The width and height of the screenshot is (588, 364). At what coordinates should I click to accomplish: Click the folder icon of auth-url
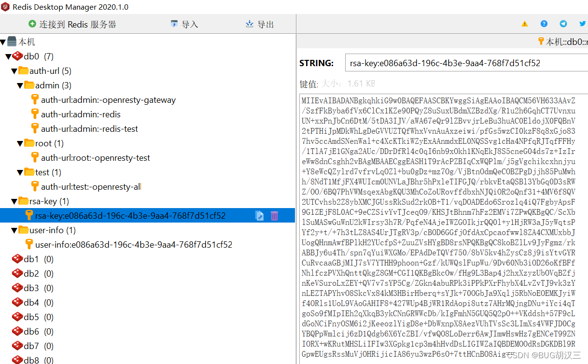pyautogui.click(x=24, y=70)
